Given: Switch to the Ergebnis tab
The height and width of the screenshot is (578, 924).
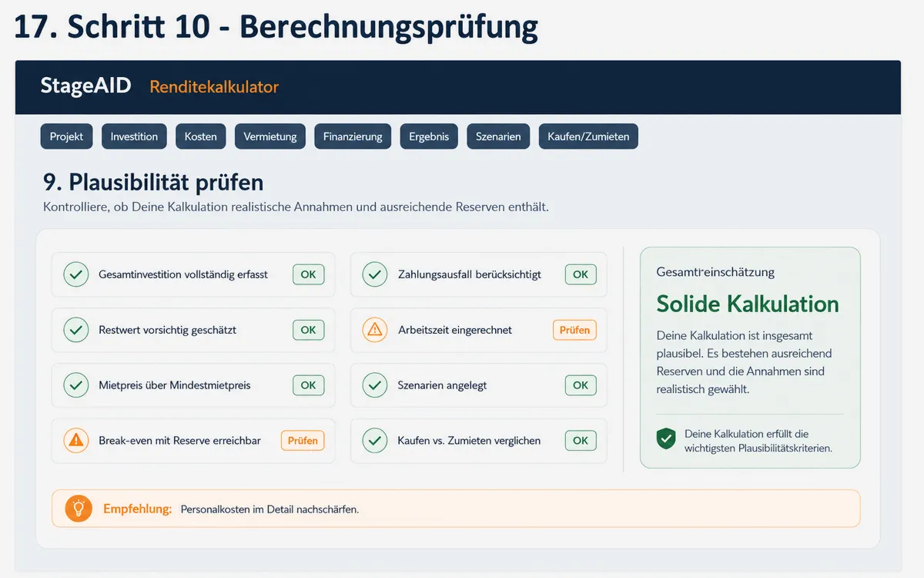Looking at the screenshot, I should [x=429, y=136].
